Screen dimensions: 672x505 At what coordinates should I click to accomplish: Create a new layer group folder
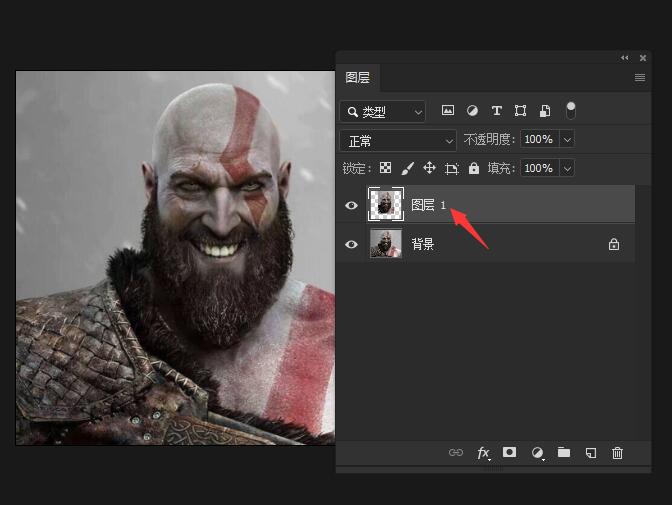point(564,452)
